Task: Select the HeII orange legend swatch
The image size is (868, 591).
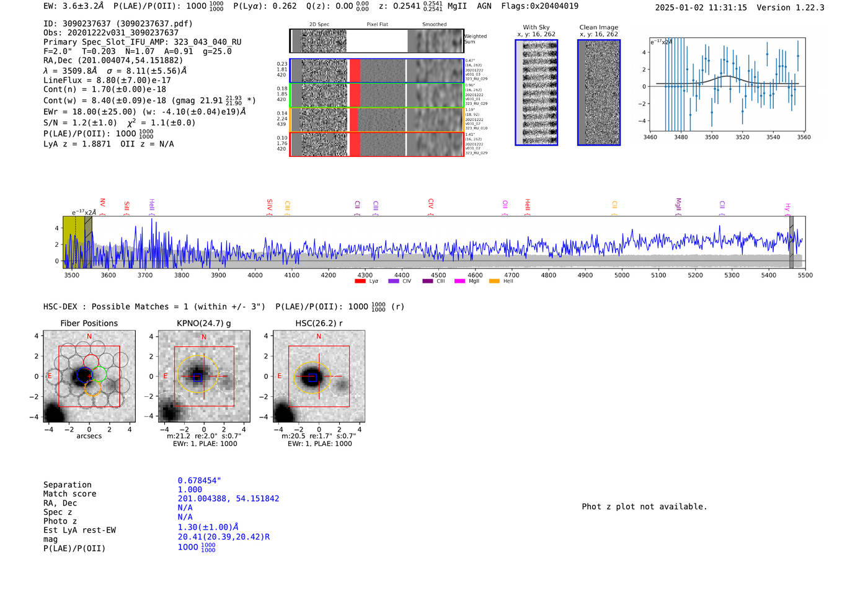Action: pos(494,282)
